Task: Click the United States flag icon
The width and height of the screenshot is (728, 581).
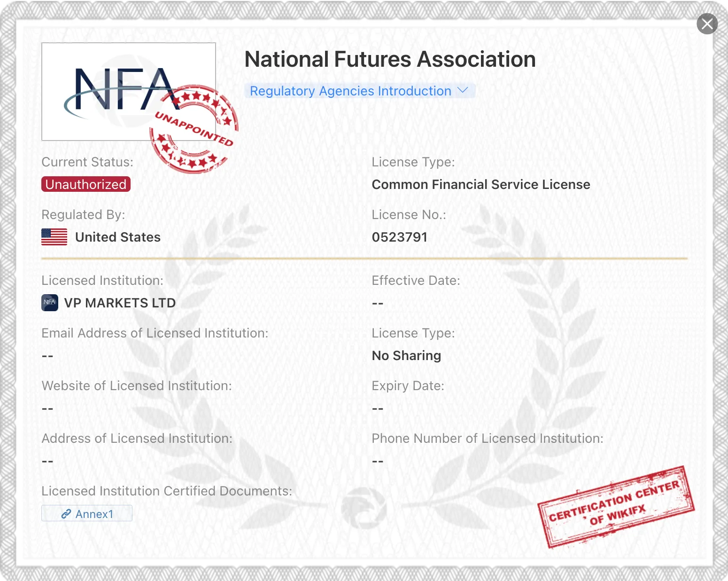Action: [54, 237]
